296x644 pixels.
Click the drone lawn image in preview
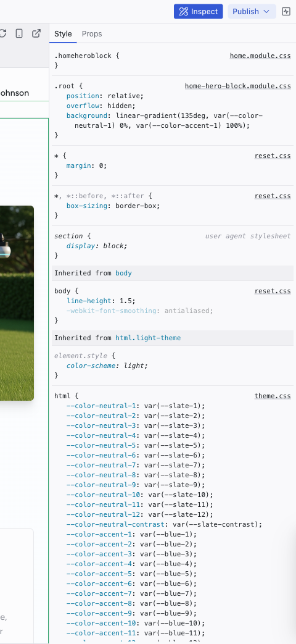(x=17, y=303)
